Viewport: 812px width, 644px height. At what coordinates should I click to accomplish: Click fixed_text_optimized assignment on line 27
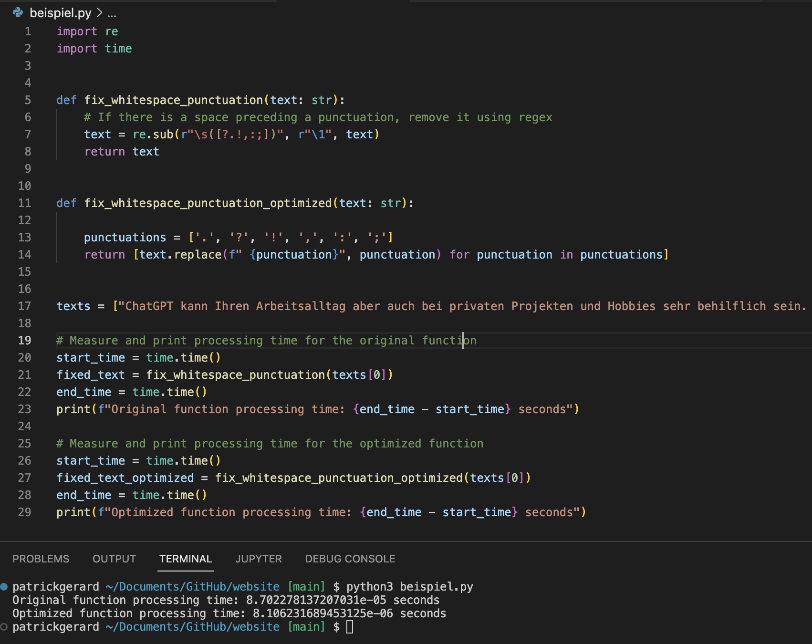tap(294, 478)
